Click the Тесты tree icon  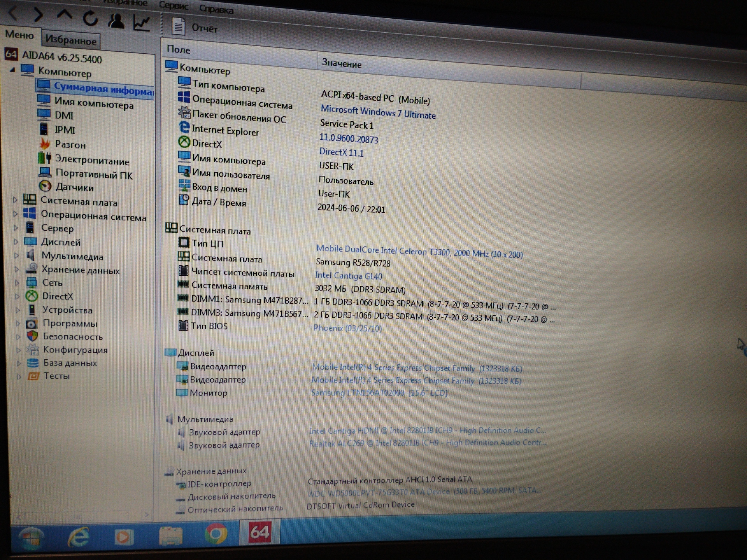point(33,376)
